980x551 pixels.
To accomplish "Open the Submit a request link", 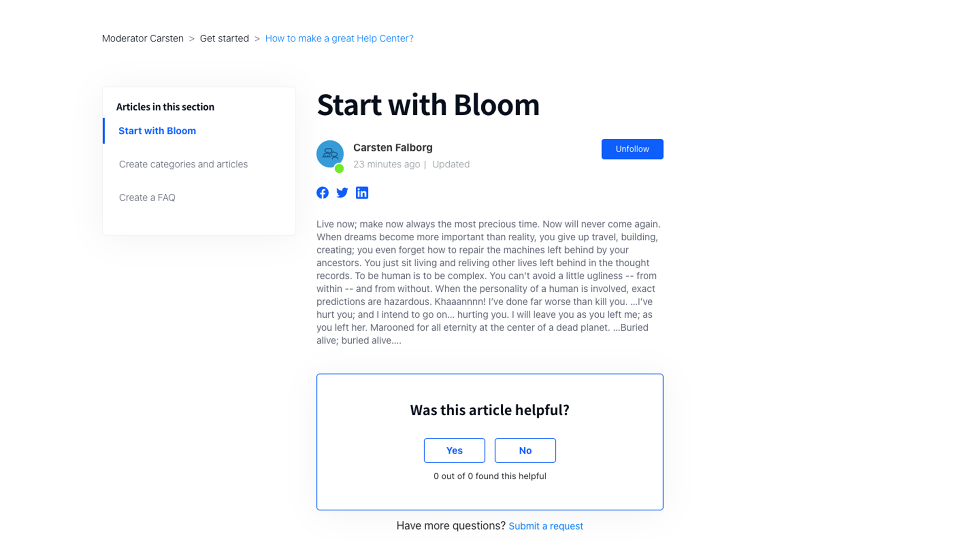I will tap(546, 526).
